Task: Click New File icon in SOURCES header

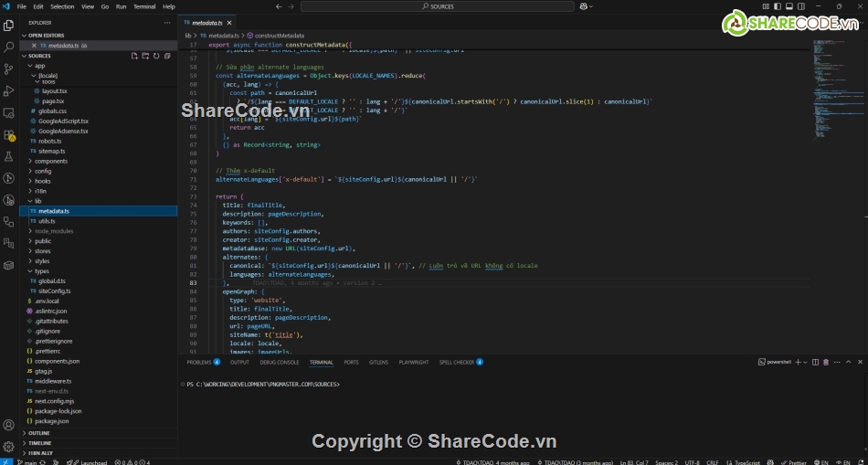Action: tap(134, 56)
